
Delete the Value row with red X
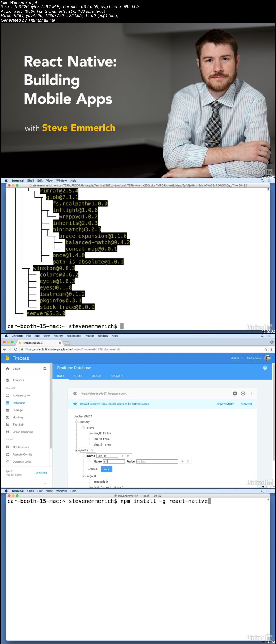point(188,462)
